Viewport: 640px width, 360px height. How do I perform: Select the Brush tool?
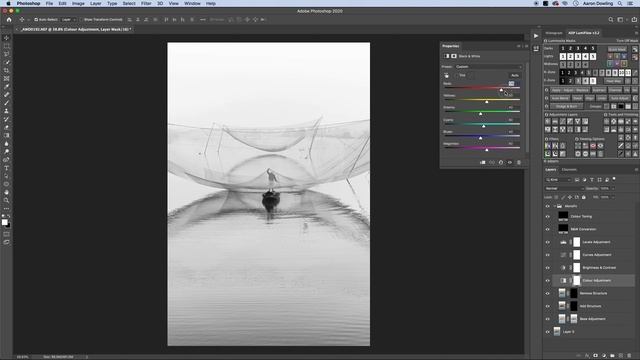(x=6, y=103)
